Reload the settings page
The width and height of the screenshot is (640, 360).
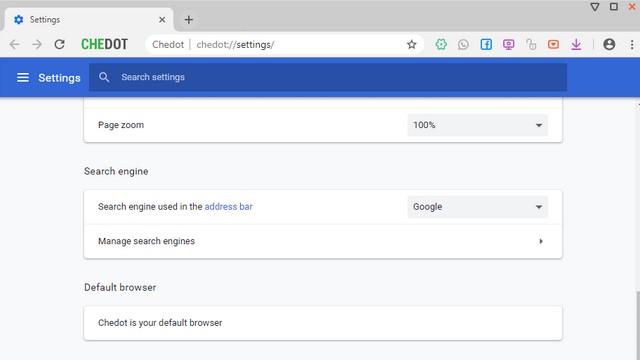pos(60,44)
